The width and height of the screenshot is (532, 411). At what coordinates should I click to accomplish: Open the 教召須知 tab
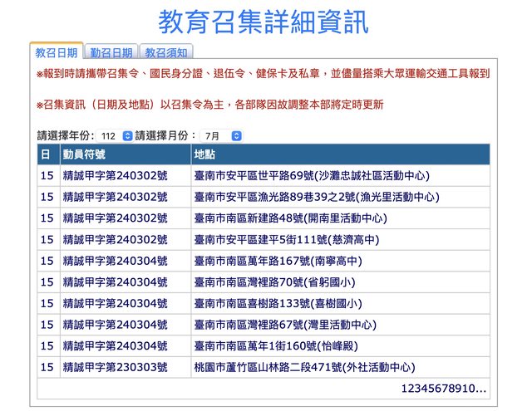pos(167,51)
